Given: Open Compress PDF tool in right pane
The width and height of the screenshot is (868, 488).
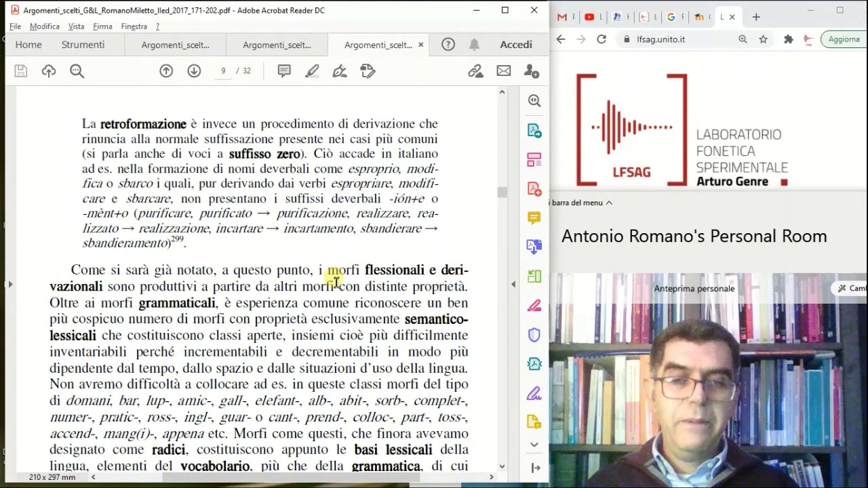Looking at the screenshot, I should click(534, 364).
